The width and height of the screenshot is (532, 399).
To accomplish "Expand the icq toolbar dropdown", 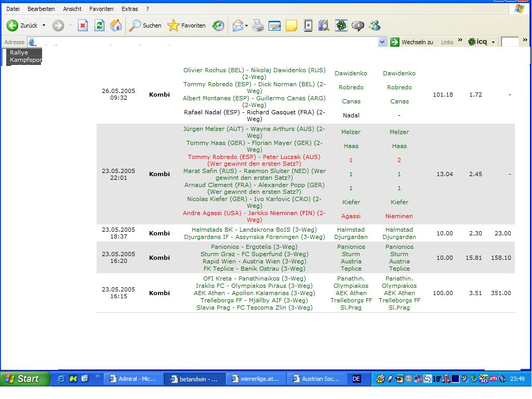I will click(493, 42).
